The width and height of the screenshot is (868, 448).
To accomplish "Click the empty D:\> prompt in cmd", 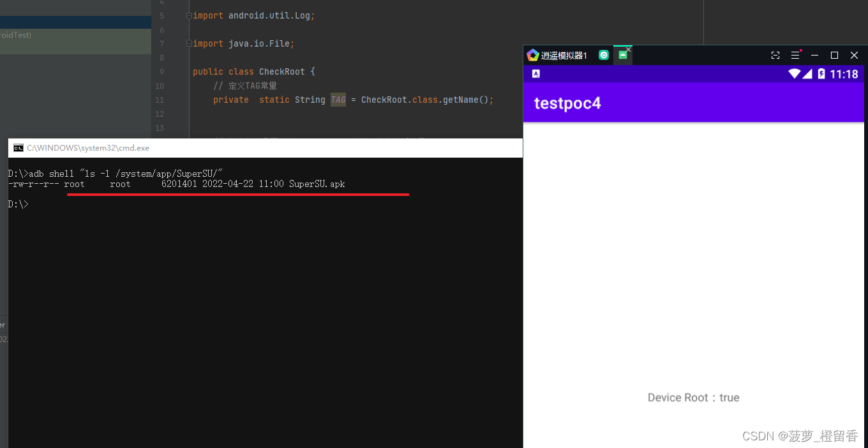I will point(19,204).
